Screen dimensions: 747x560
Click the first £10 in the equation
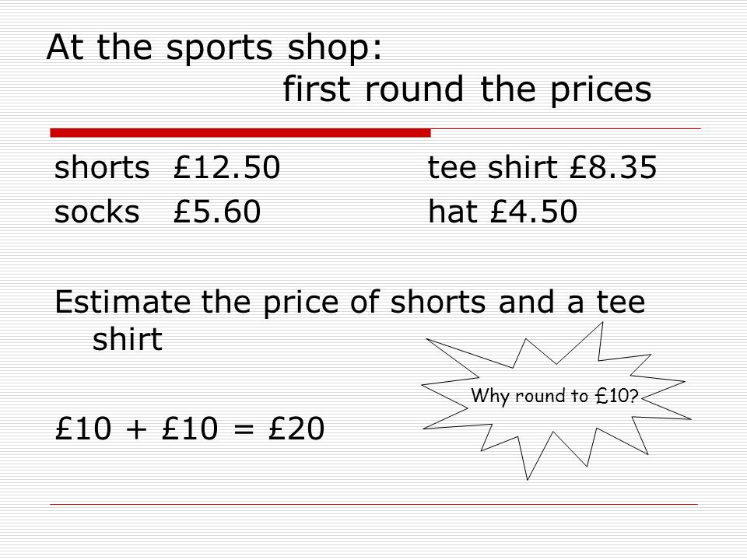83,428
